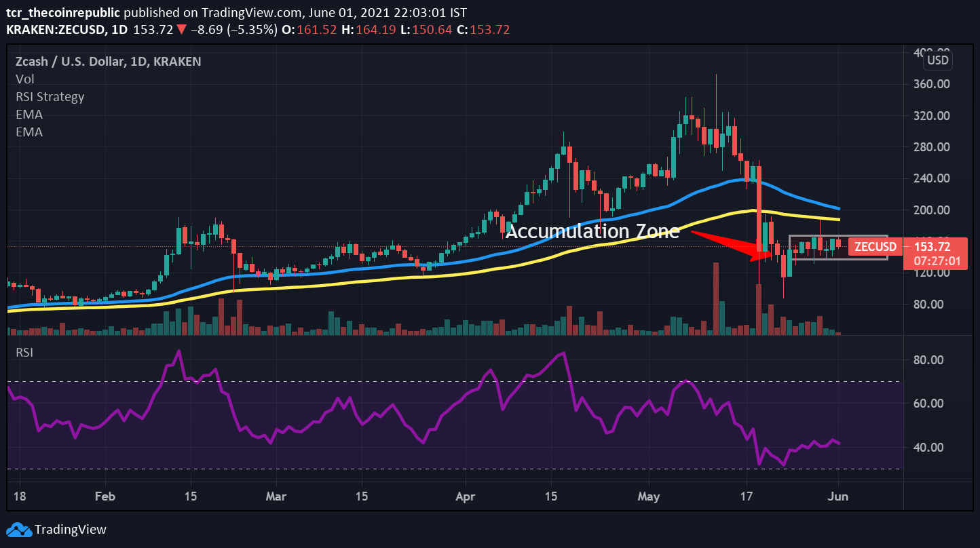980x548 pixels.
Task: Click the L:150.64 low value
Action: pos(425,30)
